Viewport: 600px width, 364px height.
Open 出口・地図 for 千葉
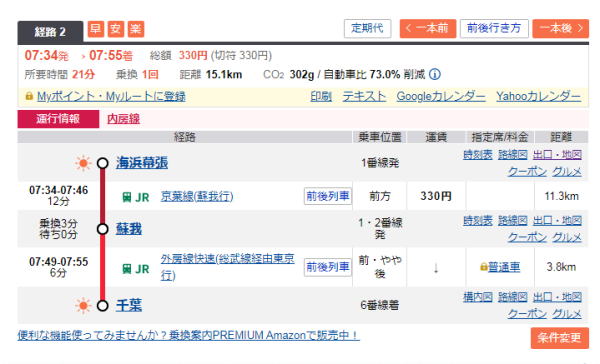[557, 297]
